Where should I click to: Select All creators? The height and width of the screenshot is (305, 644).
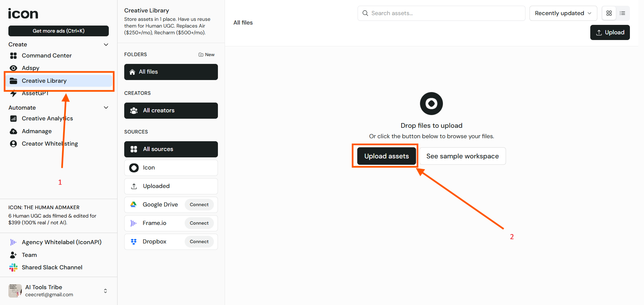pyautogui.click(x=171, y=111)
